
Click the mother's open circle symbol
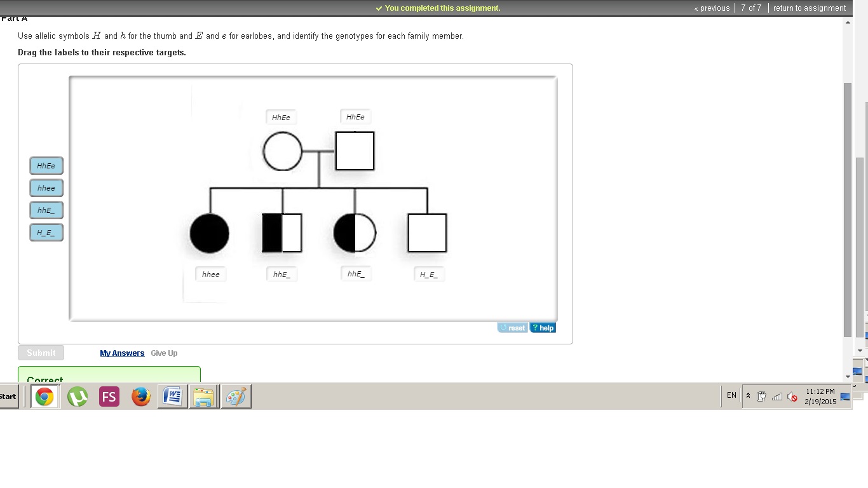[x=283, y=151]
